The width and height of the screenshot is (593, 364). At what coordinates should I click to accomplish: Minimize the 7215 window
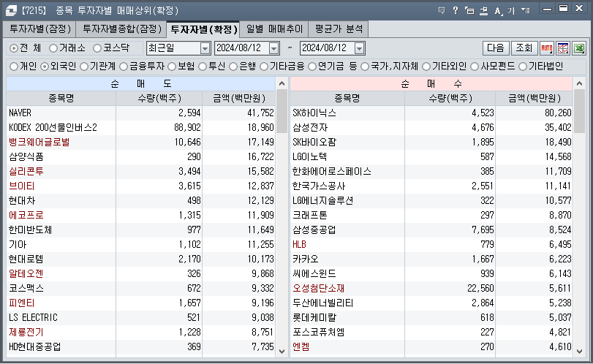click(x=547, y=9)
